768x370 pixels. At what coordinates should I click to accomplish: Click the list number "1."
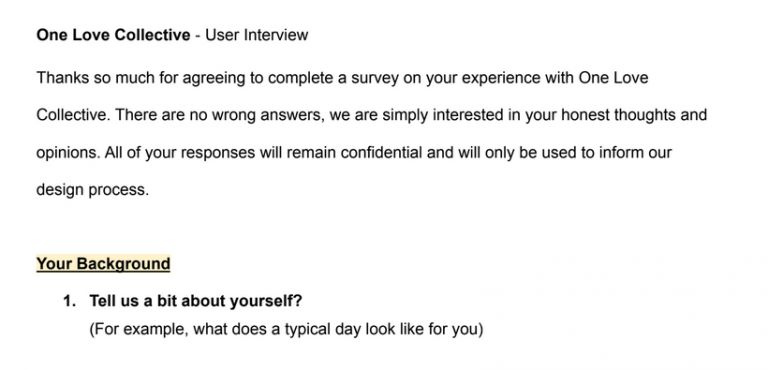pyautogui.click(x=70, y=301)
